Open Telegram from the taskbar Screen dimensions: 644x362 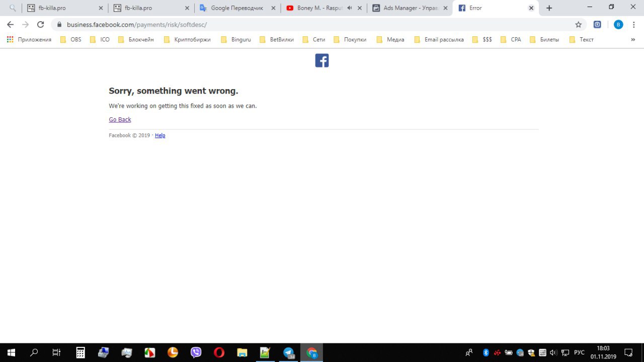pos(288,352)
